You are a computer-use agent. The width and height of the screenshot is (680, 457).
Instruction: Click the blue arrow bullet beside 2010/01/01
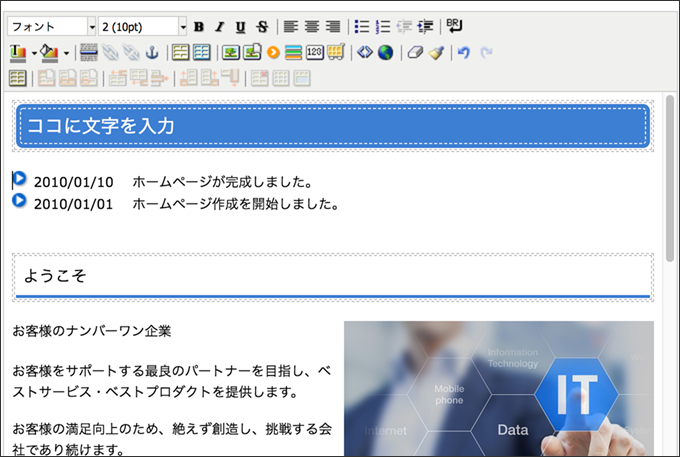20,200
